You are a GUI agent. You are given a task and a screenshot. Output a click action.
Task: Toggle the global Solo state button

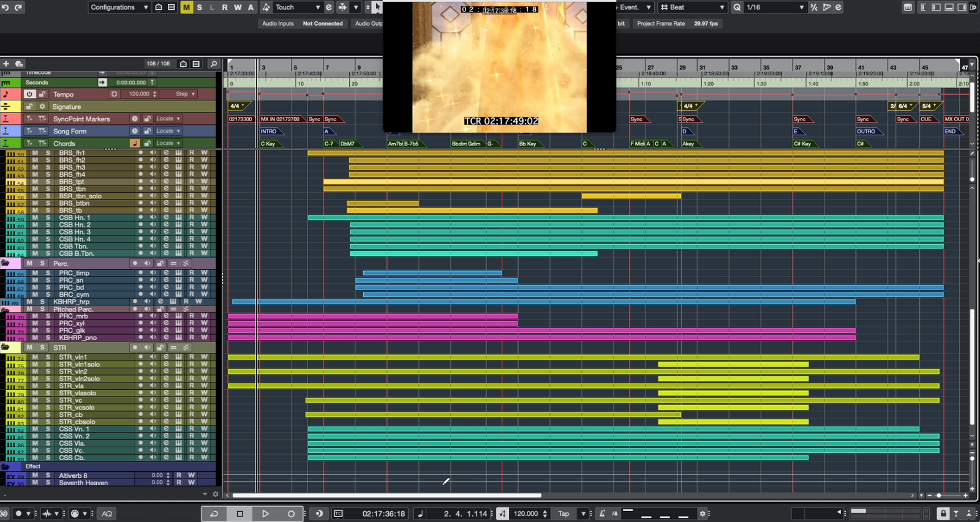click(x=199, y=7)
